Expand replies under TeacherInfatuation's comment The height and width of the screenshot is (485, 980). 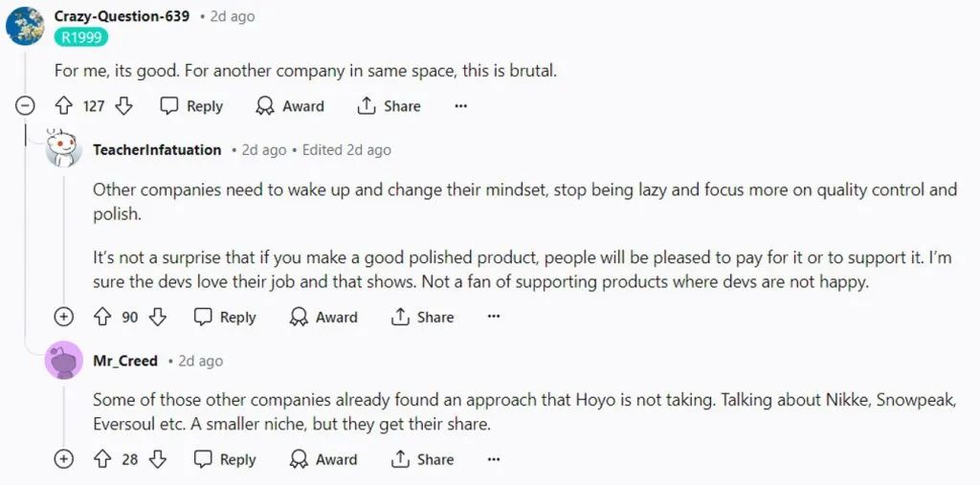click(64, 318)
